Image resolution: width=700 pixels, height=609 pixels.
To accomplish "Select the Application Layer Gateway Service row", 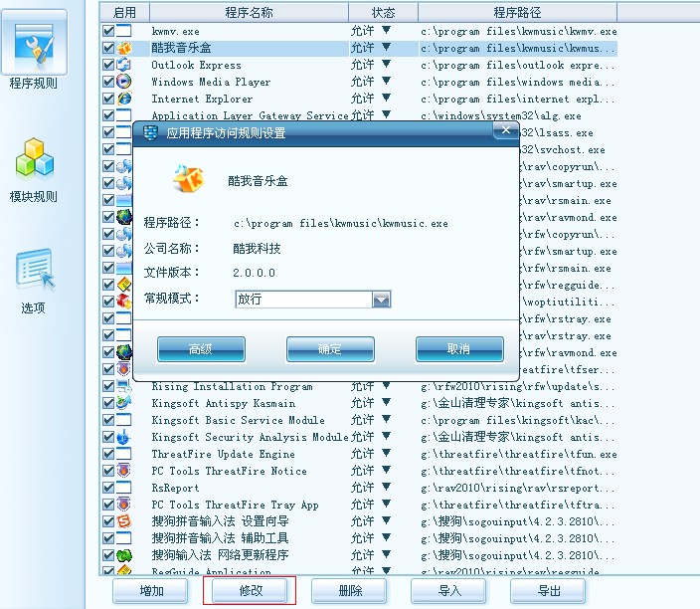I will [x=359, y=115].
